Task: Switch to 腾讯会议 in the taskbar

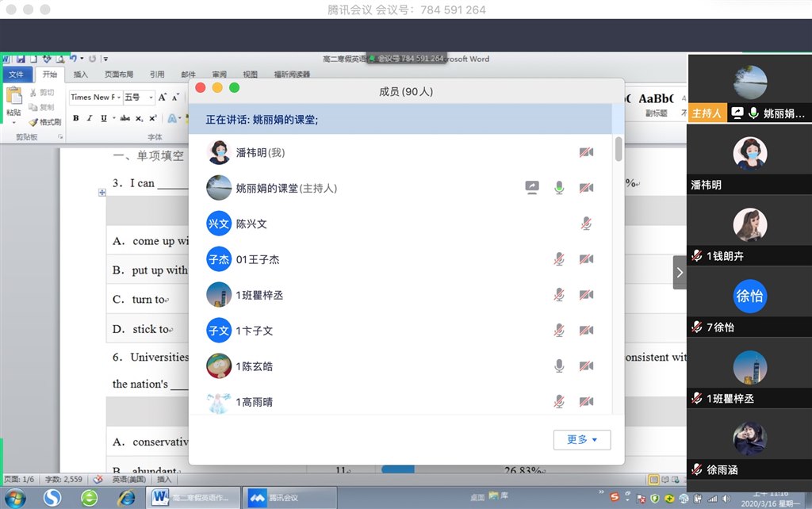Action: coord(290,498)
